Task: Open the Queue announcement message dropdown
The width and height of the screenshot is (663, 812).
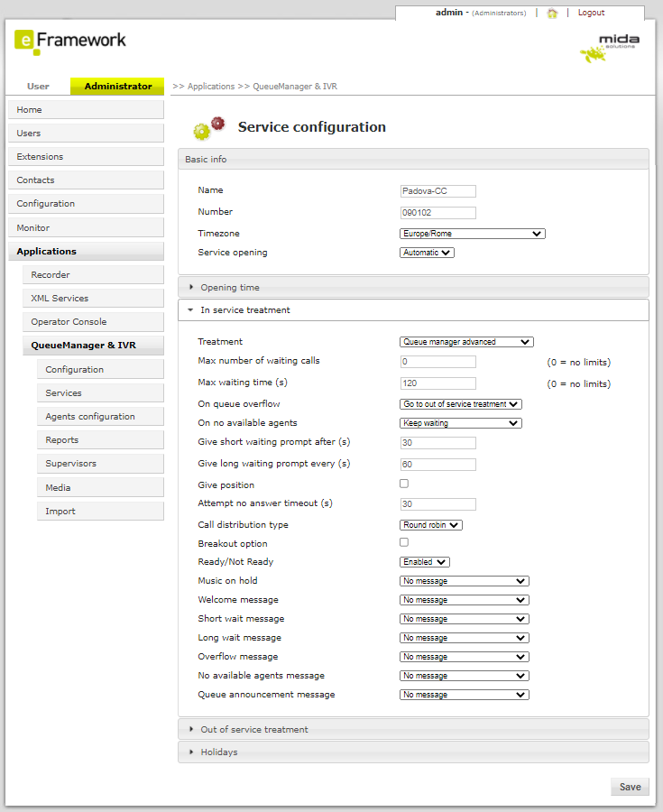Action: coord(465,695)
